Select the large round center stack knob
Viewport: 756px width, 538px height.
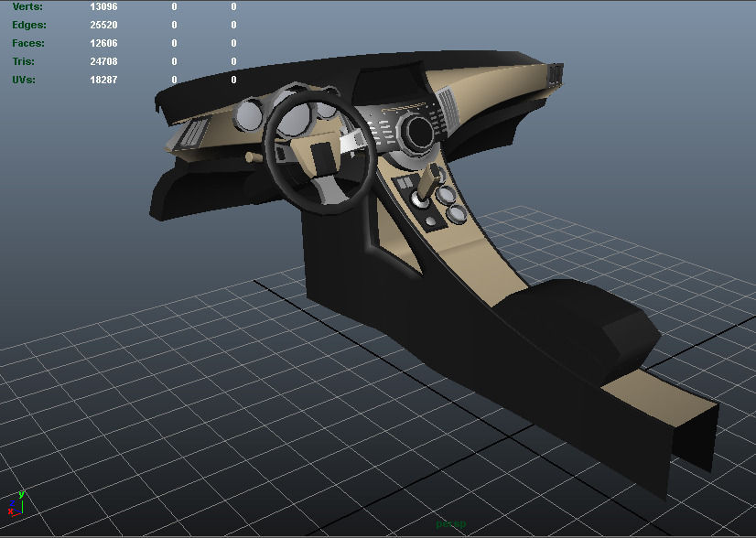tap(418, 132)
